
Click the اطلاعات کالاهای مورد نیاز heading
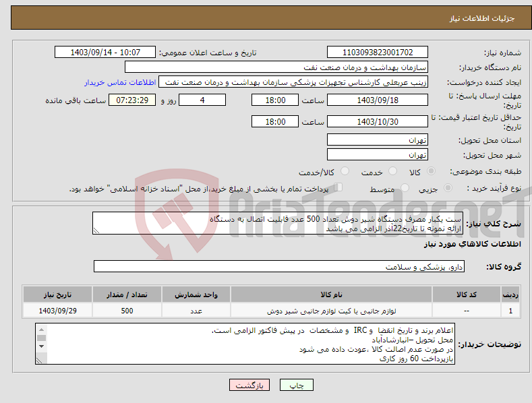coord(472,244)
